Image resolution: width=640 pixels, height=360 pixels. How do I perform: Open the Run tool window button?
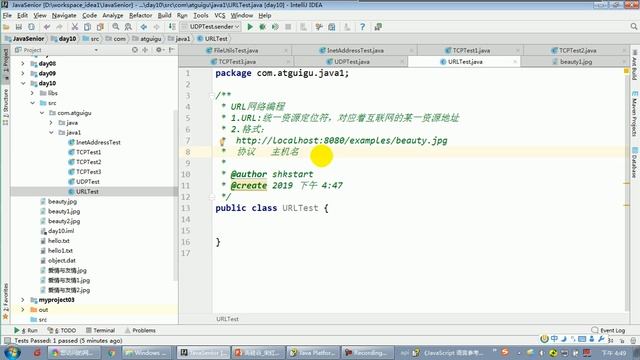coord(26,330)
